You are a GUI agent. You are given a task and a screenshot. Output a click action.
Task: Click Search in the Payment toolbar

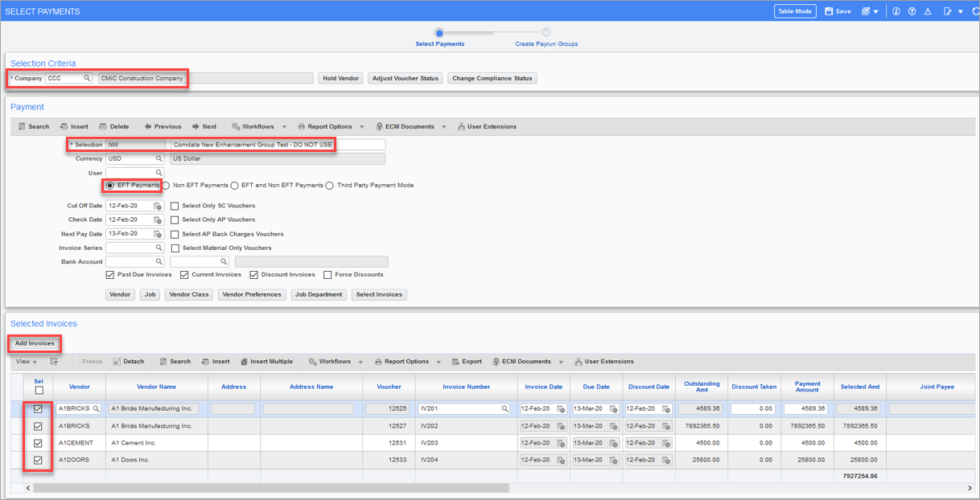(x=34, y=126)
